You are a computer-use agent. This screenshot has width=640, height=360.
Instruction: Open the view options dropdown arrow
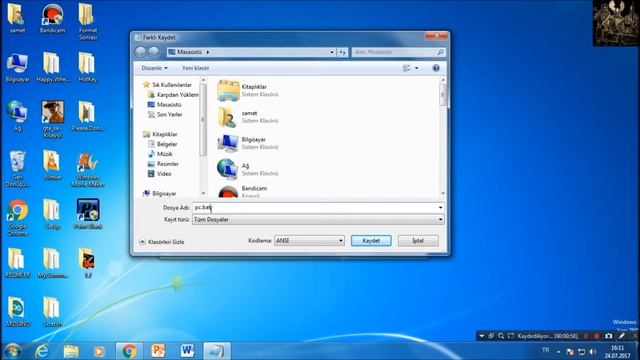[x=417, y=68]
